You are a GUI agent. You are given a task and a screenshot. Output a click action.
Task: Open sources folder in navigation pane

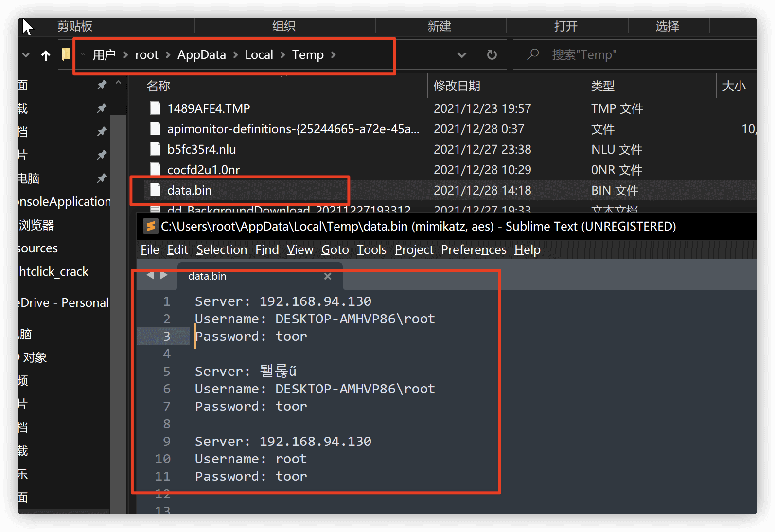tap(37, 248)
